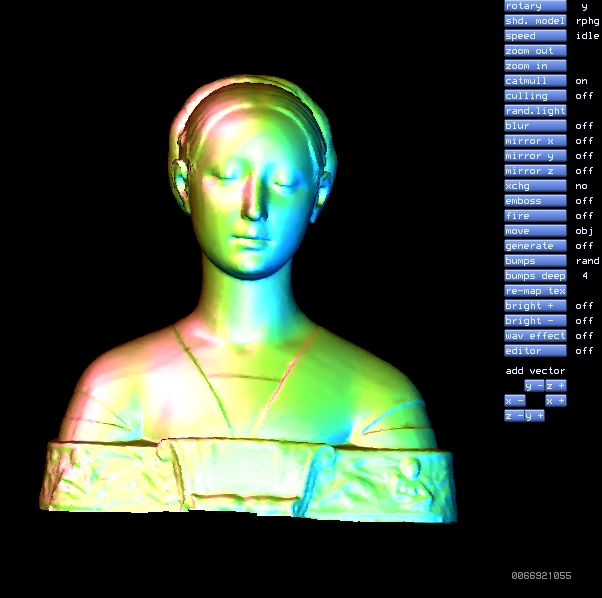Change the rotary axis setting
Screen dimensions: 602x598
[535, 6]
